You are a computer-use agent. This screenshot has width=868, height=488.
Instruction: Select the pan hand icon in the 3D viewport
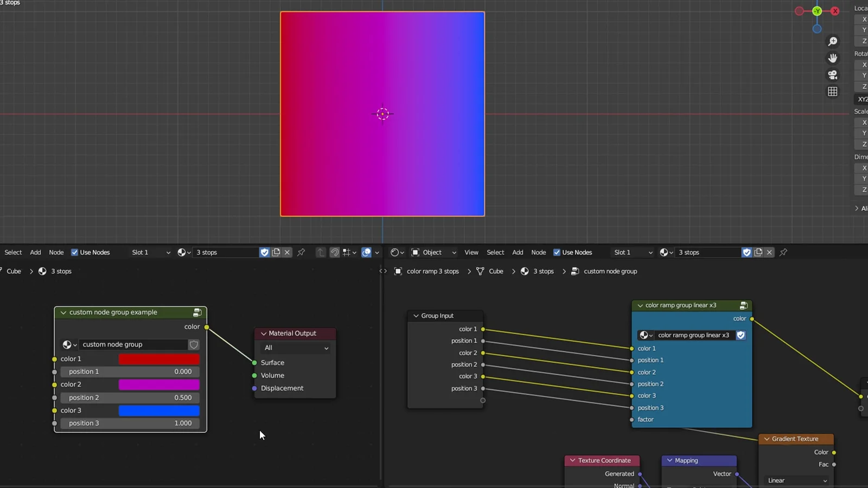pyautogui.click(x=833, y=58)
